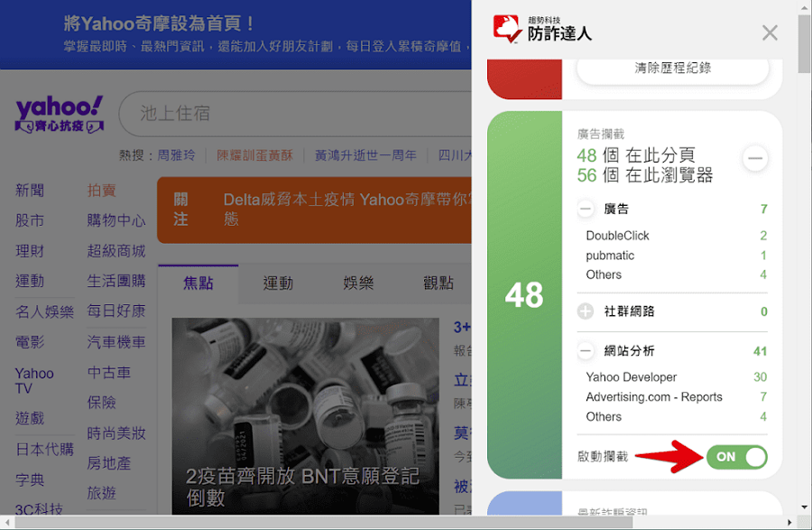
Task: Click trending search 陳耀訓蛋黃酥
Action: tap(254, 155)
